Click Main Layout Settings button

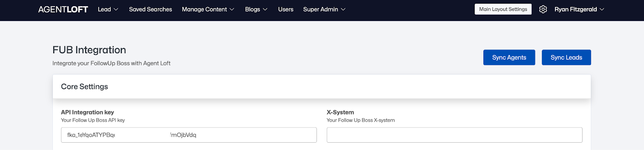503,9
